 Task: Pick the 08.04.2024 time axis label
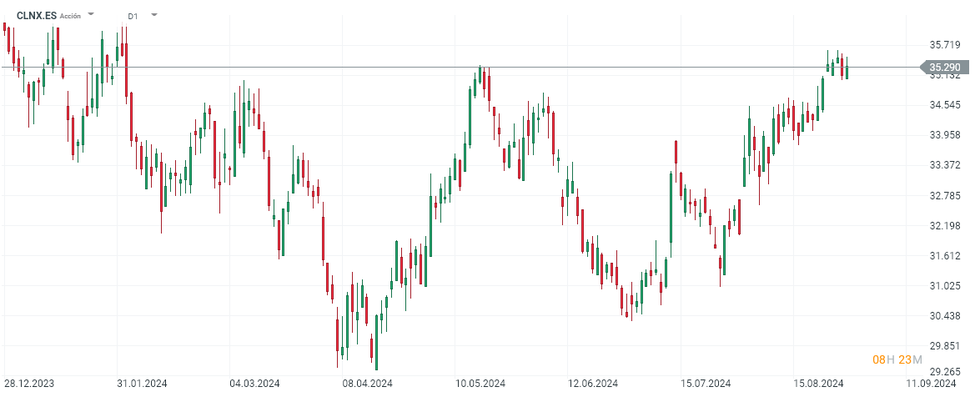pyautogui.click(x=367, y=384)
